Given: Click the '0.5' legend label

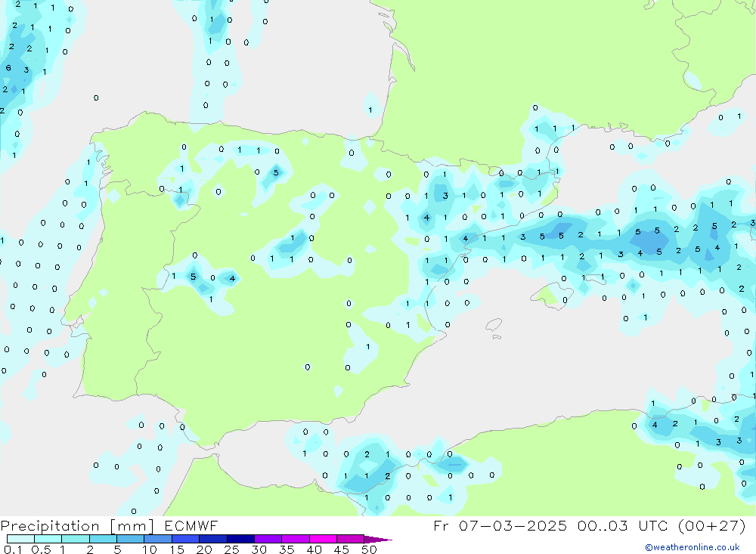Looking at the screenshot, I should pos(41,549).
